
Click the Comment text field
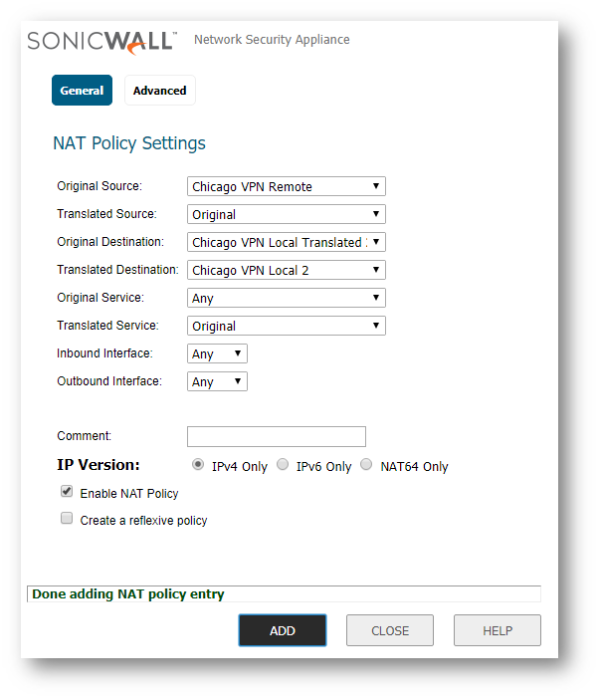point(276,436)
